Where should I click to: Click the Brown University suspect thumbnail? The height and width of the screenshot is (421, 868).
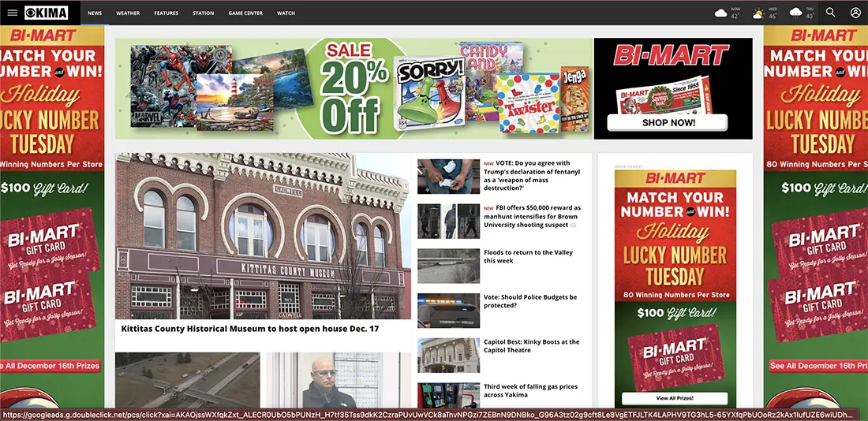448,222
